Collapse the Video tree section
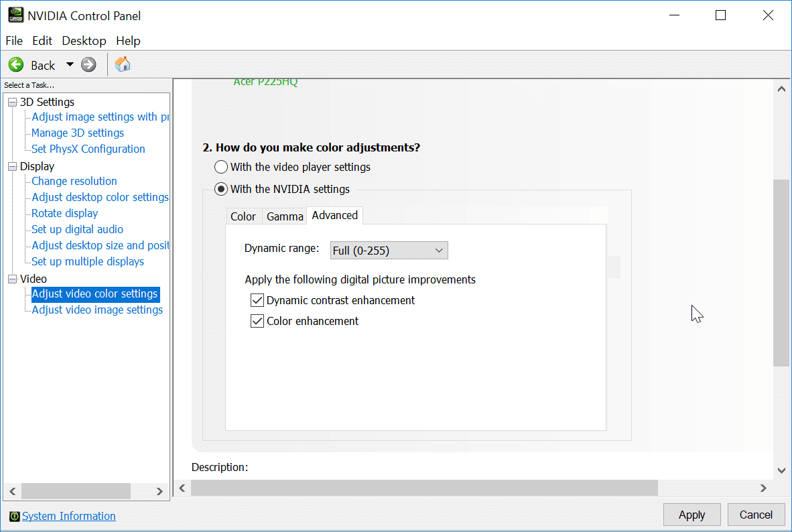This screenshot has width=792, height=532. coord(11,279)
